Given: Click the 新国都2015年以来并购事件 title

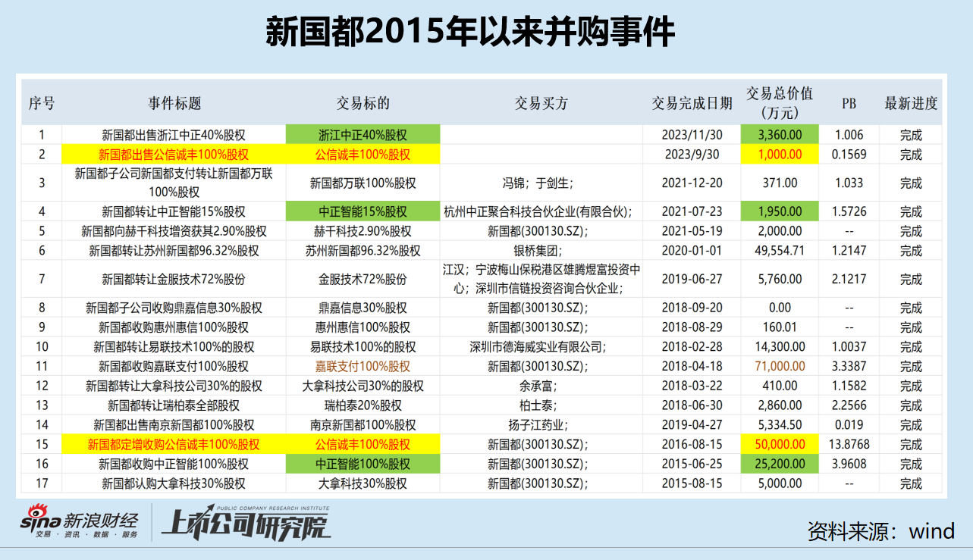Looking at the screenshot, I should pyautogui.click(x=470, y=33).
